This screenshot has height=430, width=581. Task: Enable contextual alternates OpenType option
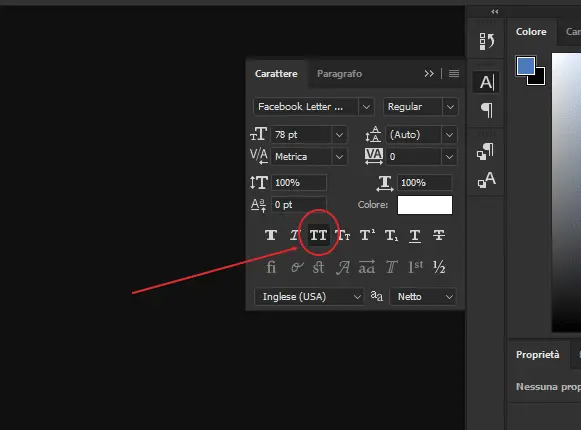pos(297,267)
